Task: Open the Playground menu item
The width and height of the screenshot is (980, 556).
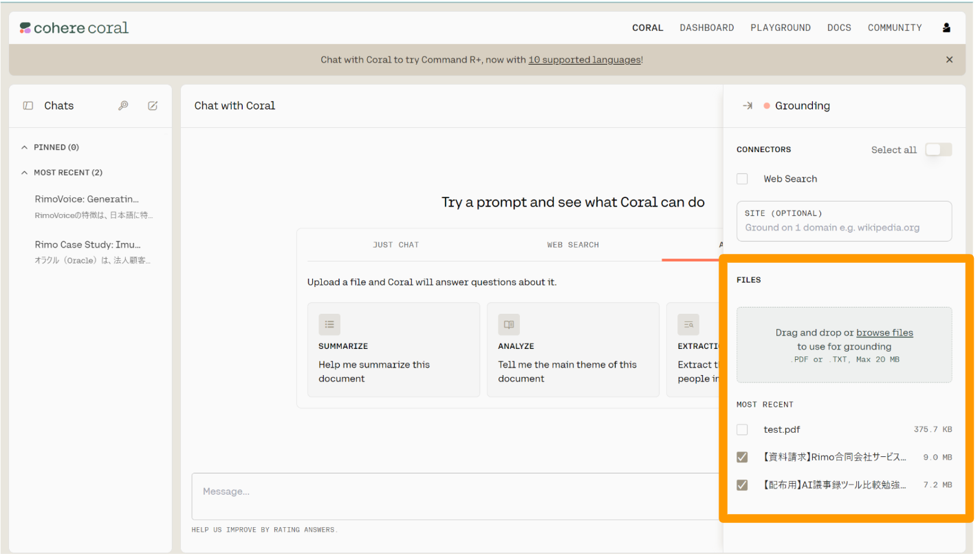Action: [780, 28]
